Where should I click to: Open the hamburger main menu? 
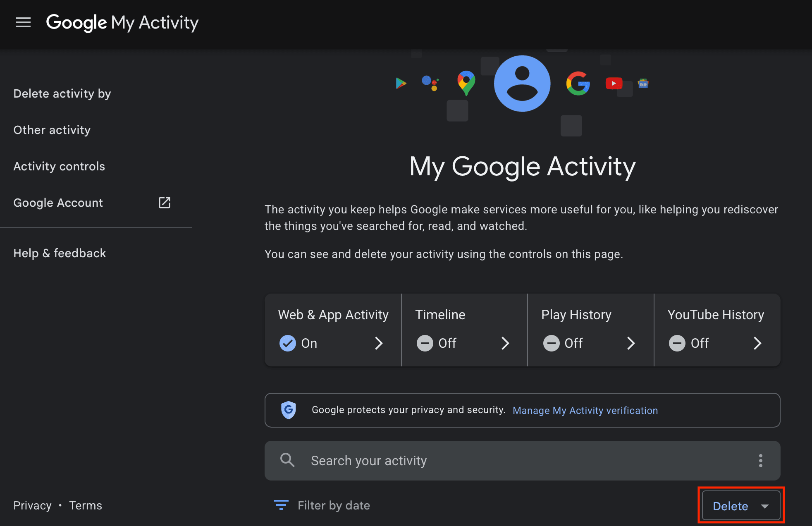click(23, 22)
